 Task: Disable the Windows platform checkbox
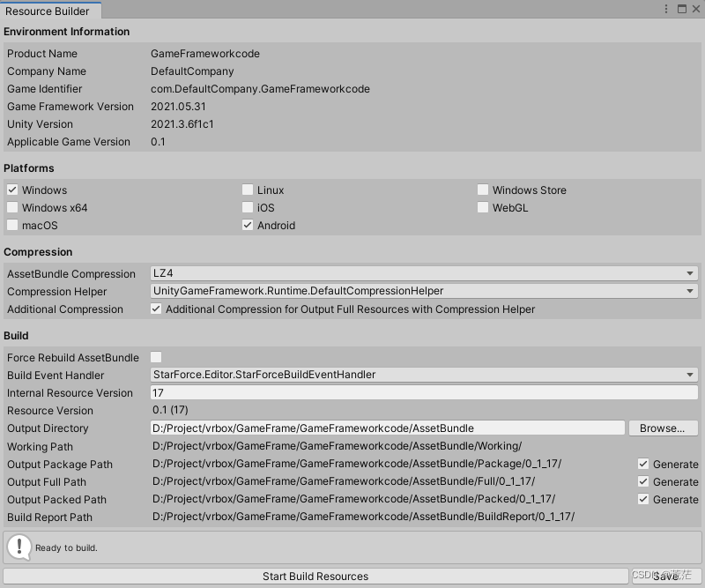[x=12, y=190]
